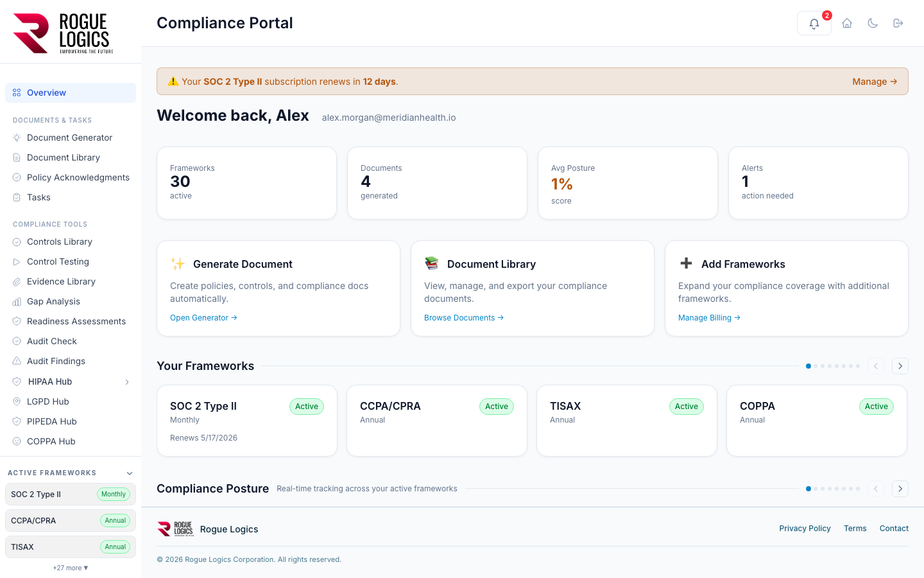The width and height of the screenshot is (924, 578).
Task: Select CCPA/CPRA in active frameworks sidebar
Action: point(71,521)
